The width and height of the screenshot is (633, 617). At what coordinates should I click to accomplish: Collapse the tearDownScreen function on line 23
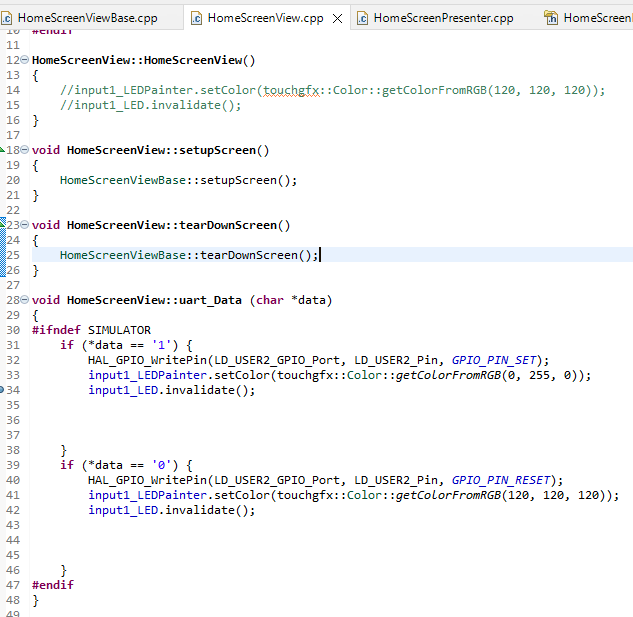click(x=25, y=225)
